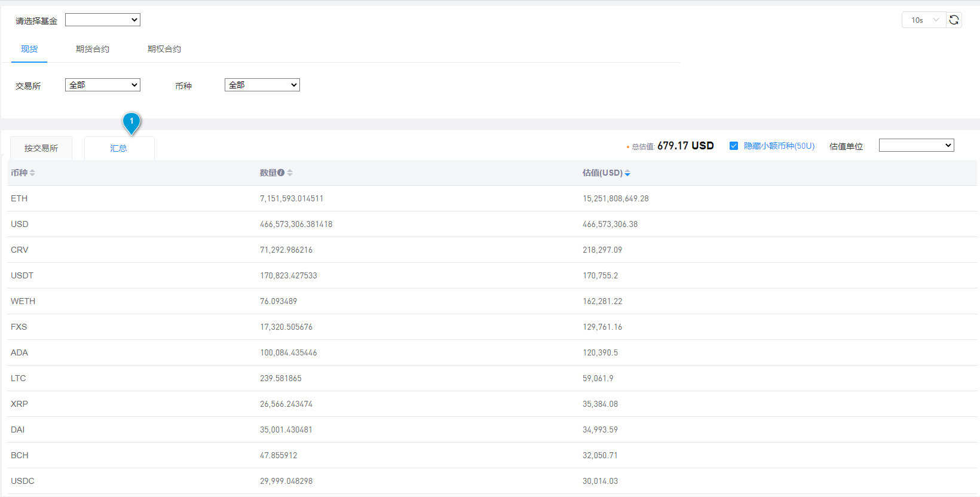Click the USD currency cell
980x497 pixels.
(x=20, y=224)
